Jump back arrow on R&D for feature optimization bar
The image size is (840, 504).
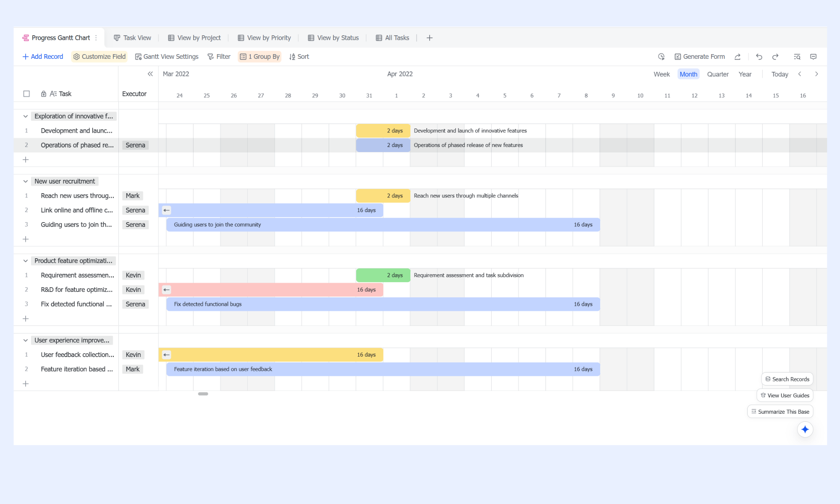[166, 289]
